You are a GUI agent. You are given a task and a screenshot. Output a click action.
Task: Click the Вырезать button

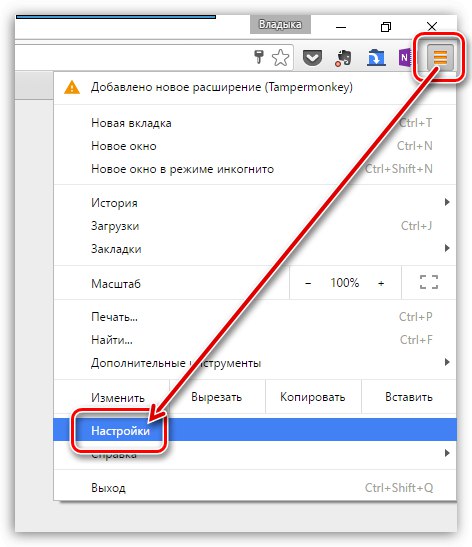217,397
